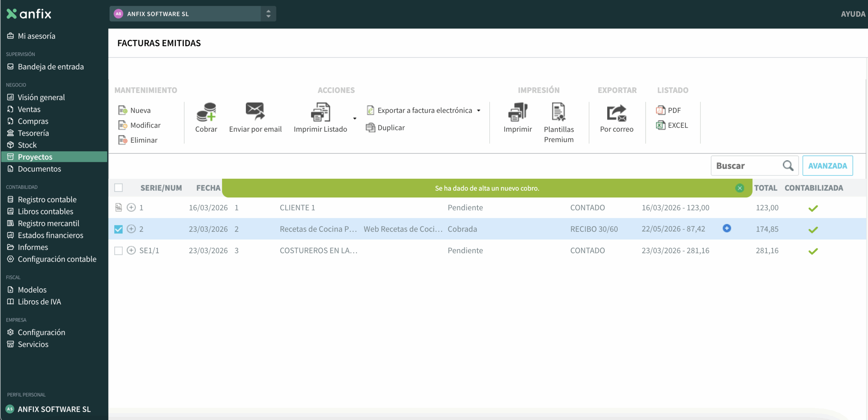Expand Exportar a factura electrónica dropdown
The height and width of the screenshot is (420, 868).
click(x=478, y=111)
